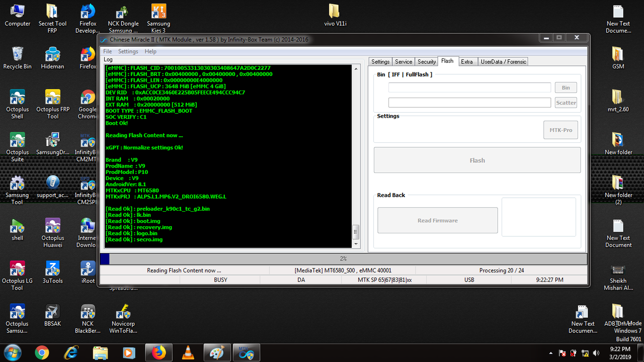Open Firefox Developer desktop shortcut
The height and width of the screenshot is (362, 644).
click(x=88, y=18)
